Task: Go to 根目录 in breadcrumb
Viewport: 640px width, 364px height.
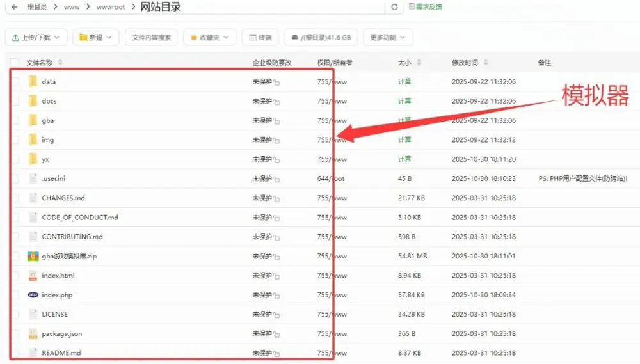Action: (37, 7)
